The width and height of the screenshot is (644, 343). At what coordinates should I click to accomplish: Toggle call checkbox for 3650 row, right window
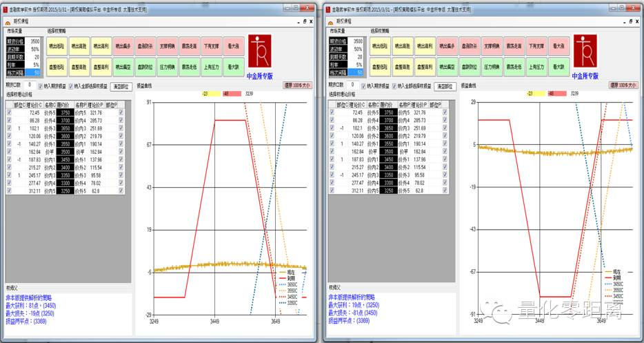pyautogui.click(x=332, y=128)
